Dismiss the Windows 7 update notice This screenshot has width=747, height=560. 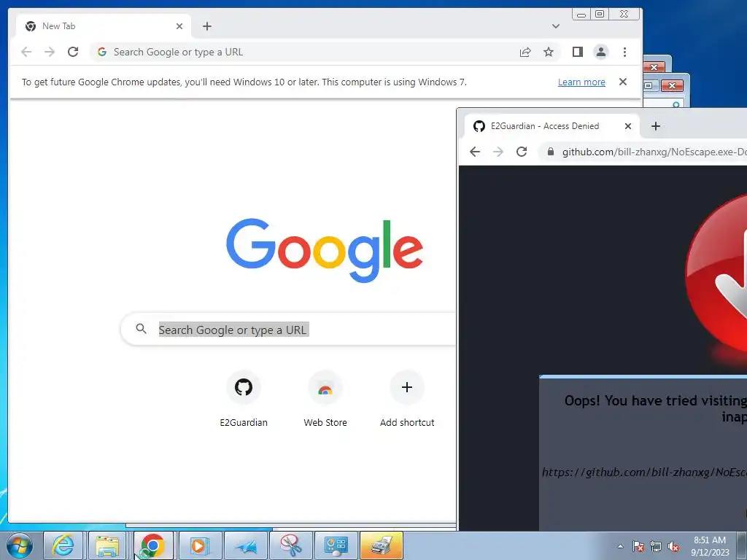click(623, 82)
